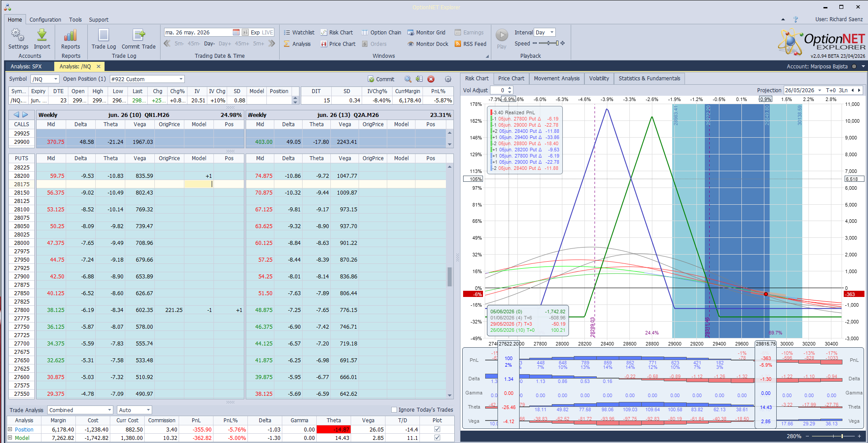Open the Tools ribbon tab

pyautogui.click(x=75, y=19)
